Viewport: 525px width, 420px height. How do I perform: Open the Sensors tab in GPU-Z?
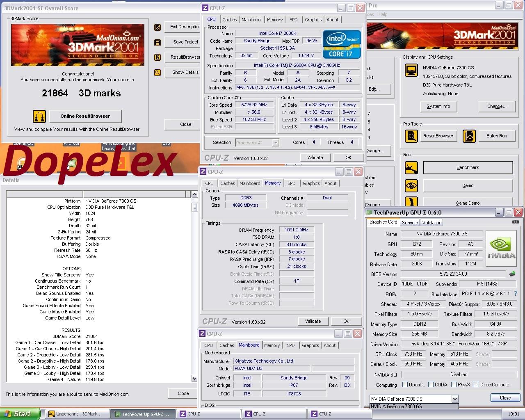(x=410, y=223)
